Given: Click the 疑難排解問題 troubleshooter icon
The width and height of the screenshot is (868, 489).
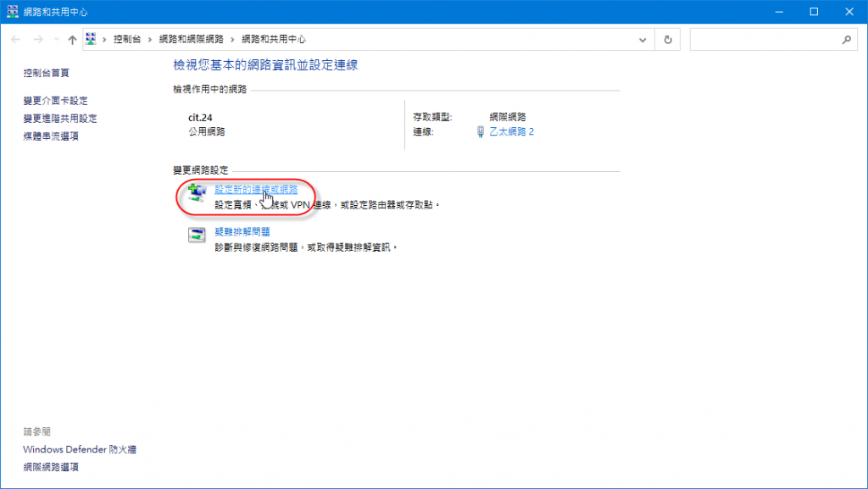Looking at the screenshot, I should [197, 236].
